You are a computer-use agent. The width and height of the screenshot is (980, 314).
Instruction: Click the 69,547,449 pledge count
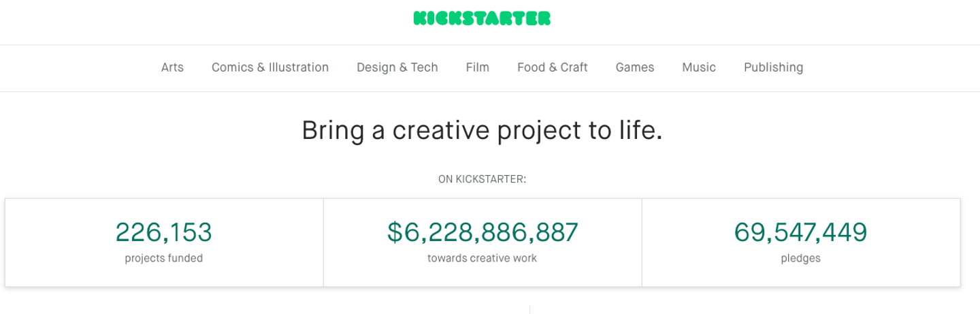800,233
